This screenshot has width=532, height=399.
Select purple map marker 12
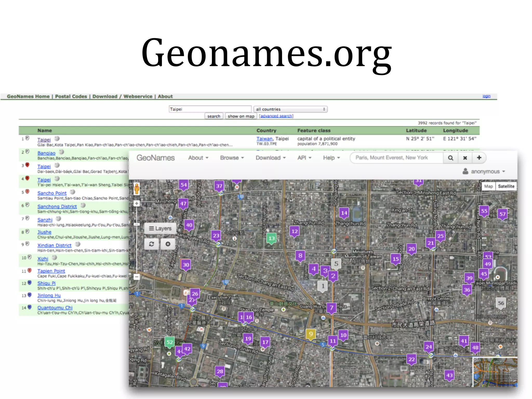point(295,231)
